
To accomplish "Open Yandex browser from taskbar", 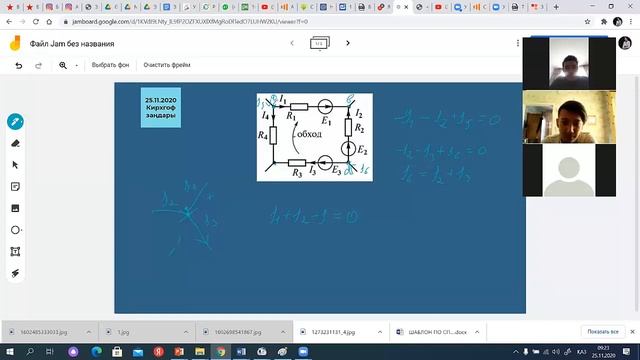I will (159, 351).
